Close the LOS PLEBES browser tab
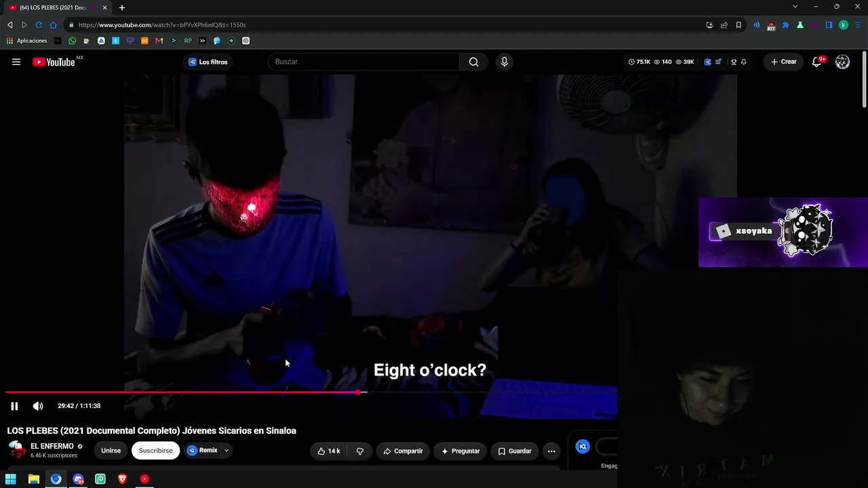 (104, 7)
